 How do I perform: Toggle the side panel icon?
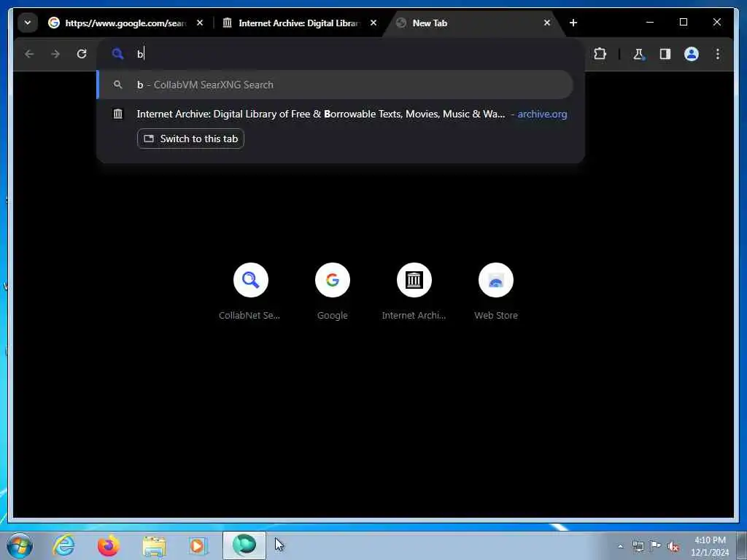(x=665, y=54)
